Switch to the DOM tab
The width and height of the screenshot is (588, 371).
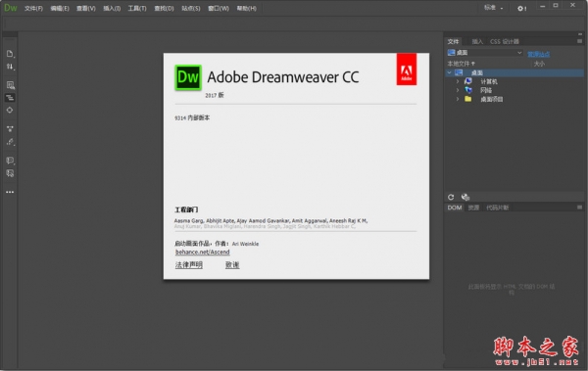tap(455, 208)
